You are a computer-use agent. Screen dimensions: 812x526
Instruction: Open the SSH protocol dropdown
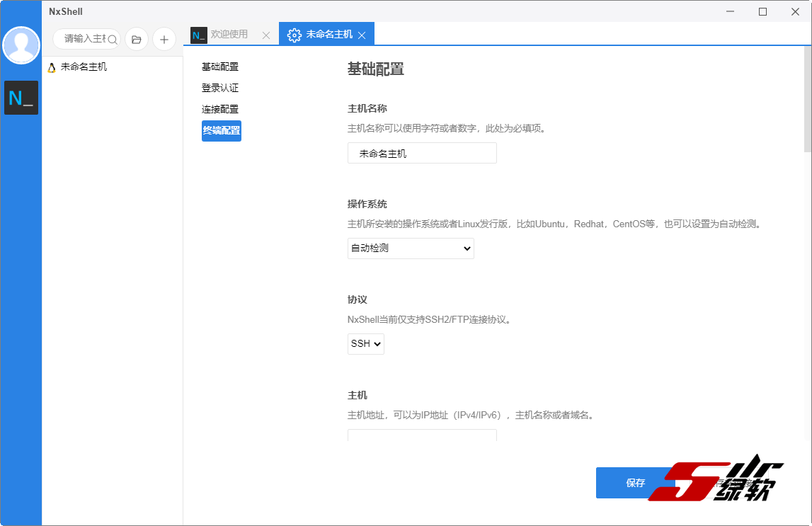pos(366,344)
